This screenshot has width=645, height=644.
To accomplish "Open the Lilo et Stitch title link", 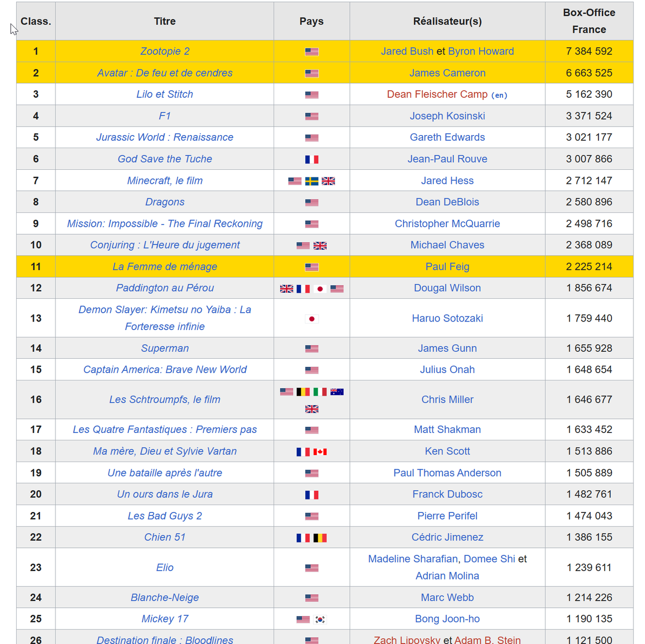I will click(x=165, y=94).
